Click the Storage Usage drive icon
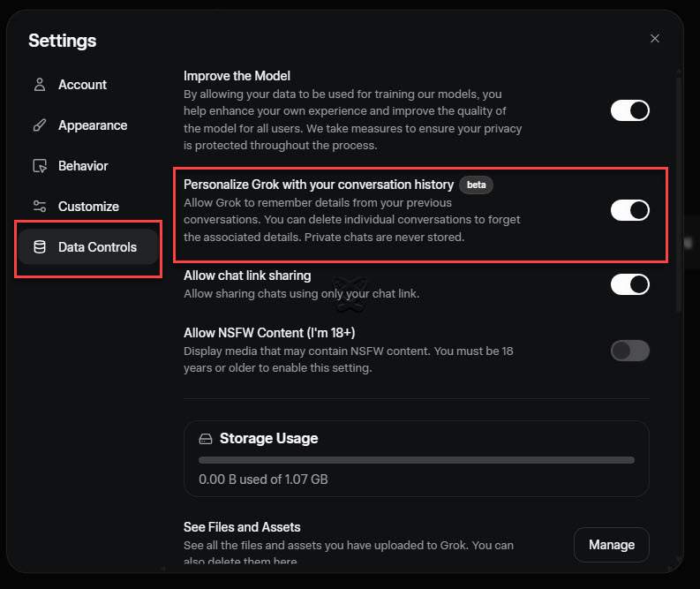The image size is (700, 589). (206, 439)
